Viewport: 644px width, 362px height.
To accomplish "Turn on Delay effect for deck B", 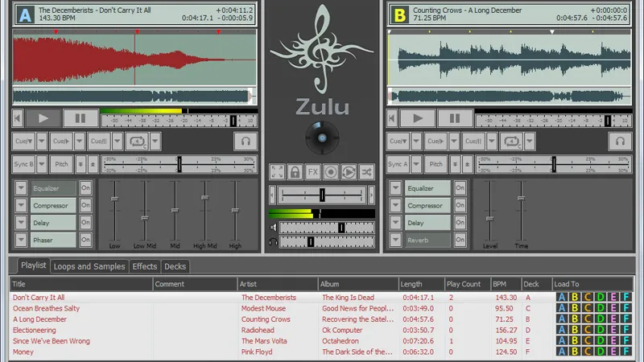I will 460,223.
